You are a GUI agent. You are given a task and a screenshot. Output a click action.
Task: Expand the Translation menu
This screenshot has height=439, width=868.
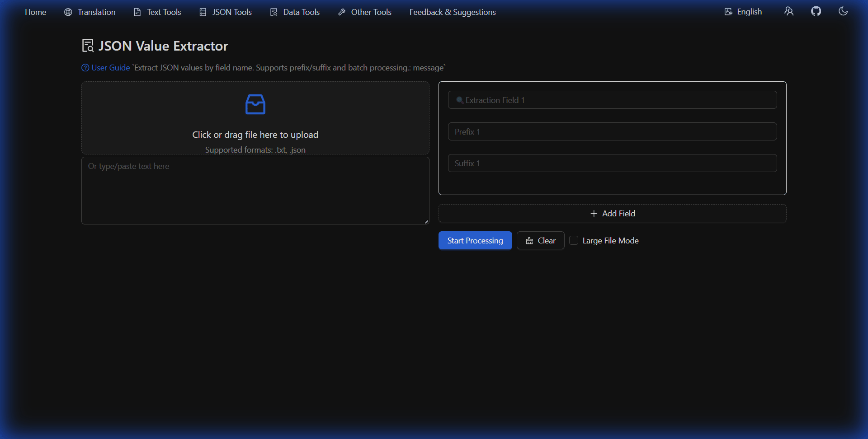point(90,12)
